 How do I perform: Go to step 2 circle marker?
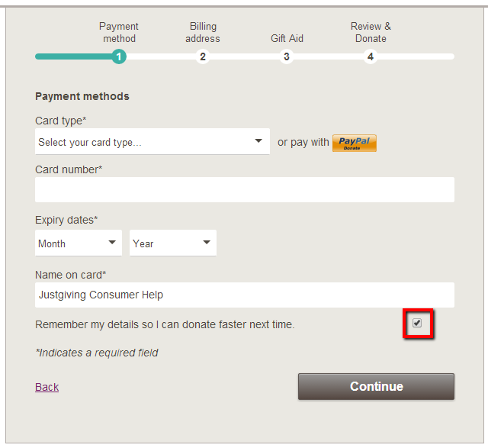203,56
